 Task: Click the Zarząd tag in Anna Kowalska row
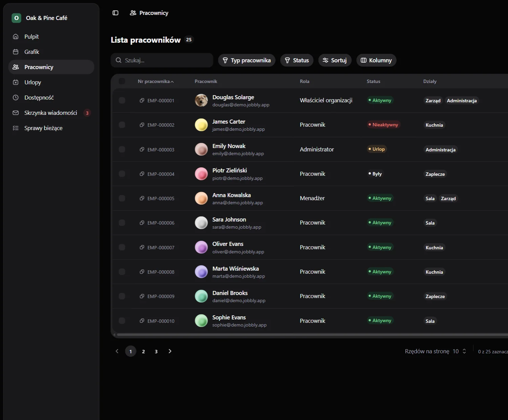pyautogui.click(x=448, y=198)
